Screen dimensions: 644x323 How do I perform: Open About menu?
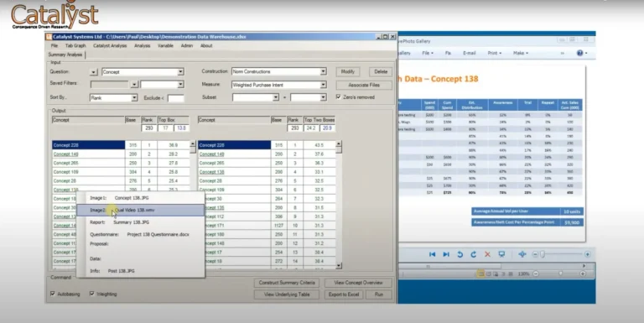(x=206, y=45)
